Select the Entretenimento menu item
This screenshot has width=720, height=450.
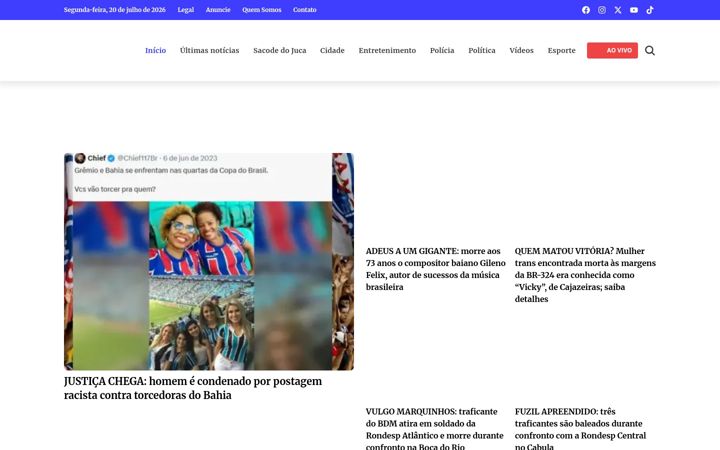tap(387, 51)
